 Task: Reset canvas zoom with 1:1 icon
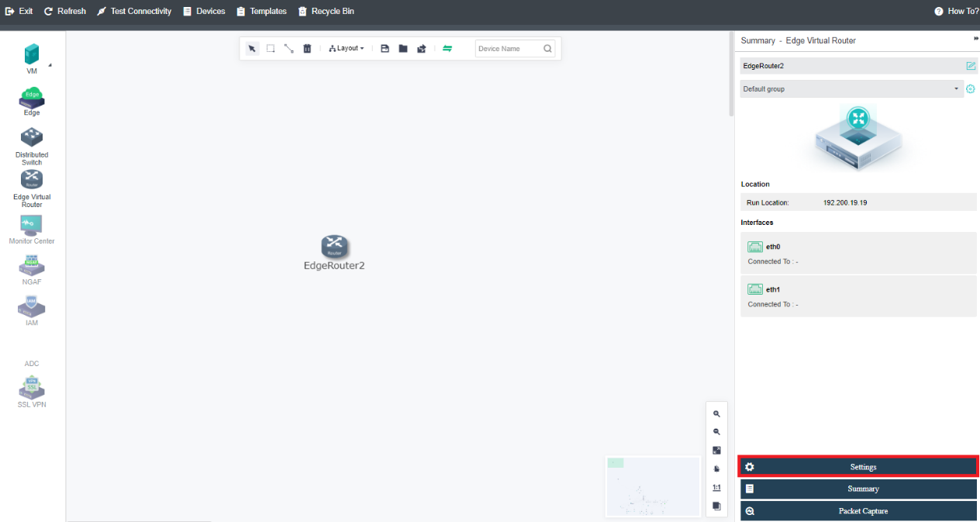(x=716, y=488)
